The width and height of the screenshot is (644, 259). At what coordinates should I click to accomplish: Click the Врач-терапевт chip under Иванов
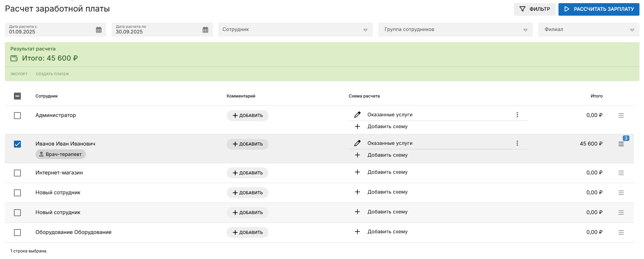61,154
